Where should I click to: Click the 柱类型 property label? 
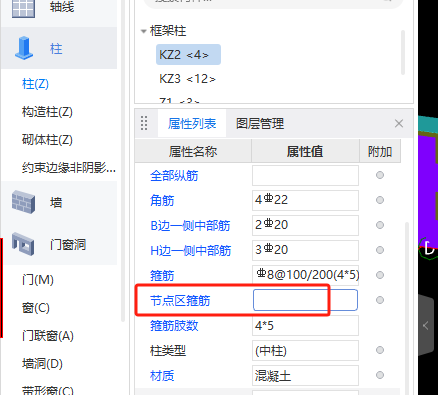point(168,350)
